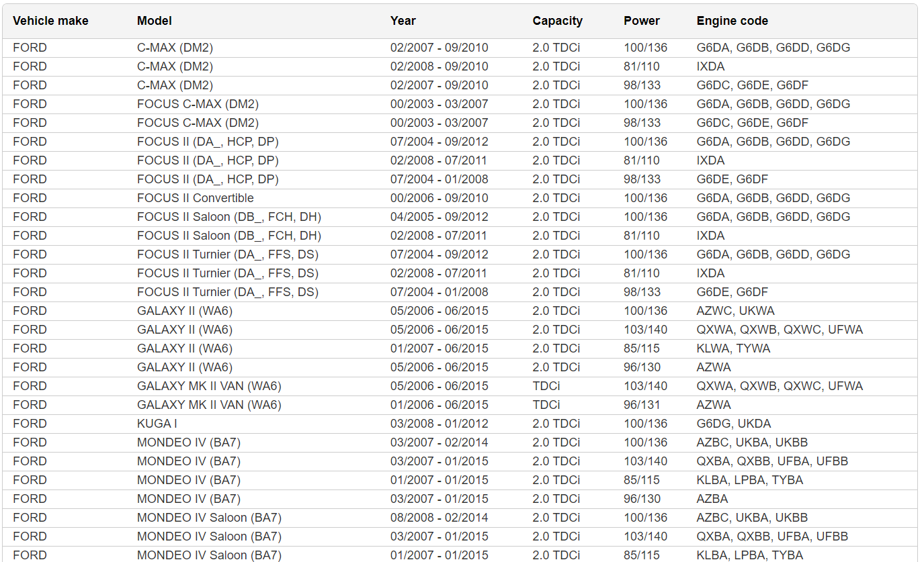Select the FOCUS II Convertible model cell
Screen dimensions: 924x562
(x=195, y=198)
